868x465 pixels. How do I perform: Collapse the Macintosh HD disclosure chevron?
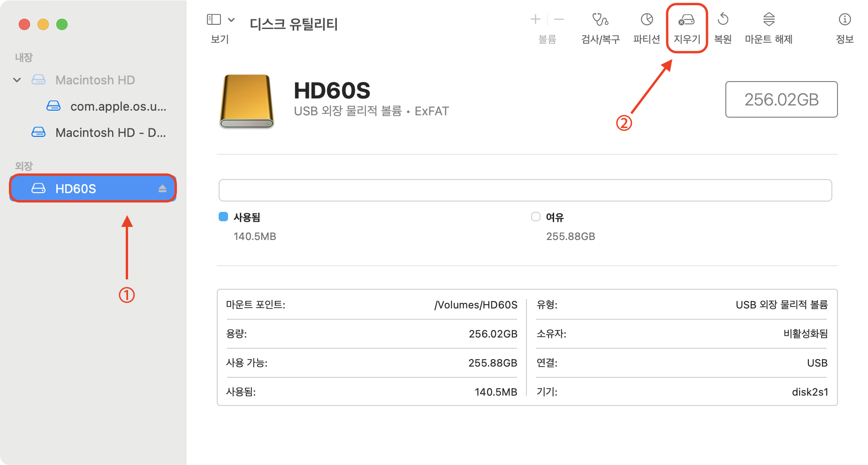tap(17, 80)
